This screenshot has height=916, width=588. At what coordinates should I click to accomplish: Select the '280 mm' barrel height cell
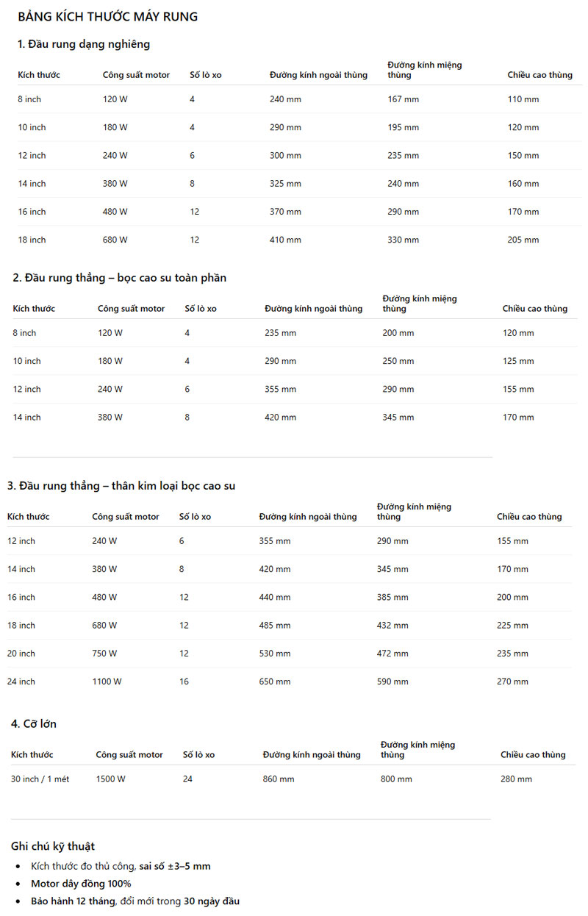[x=516, y=779]
